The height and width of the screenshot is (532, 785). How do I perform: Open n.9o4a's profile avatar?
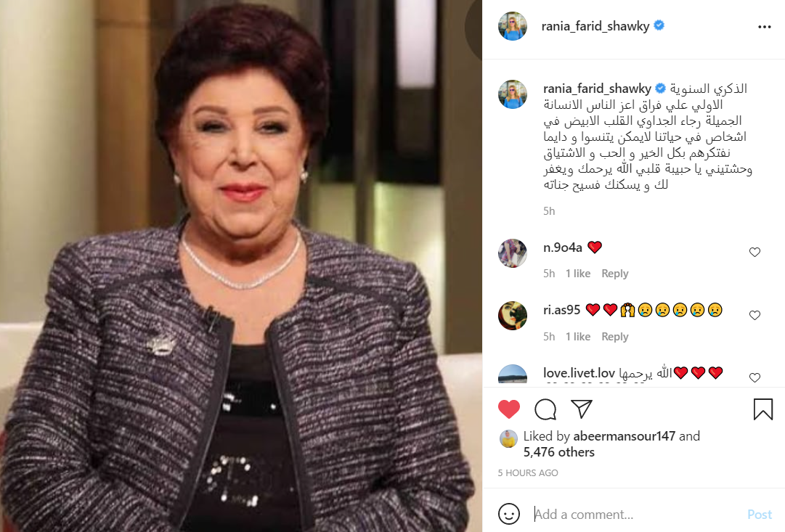point(513,253)
